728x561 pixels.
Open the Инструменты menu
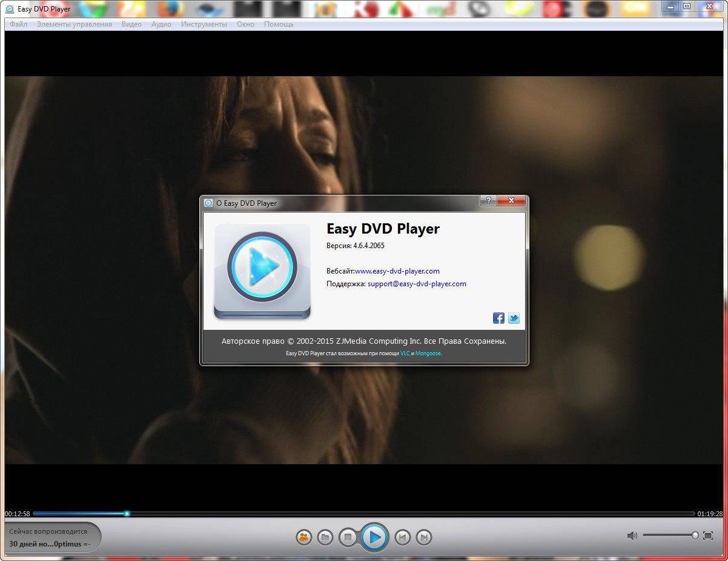(x=204, y=24)
